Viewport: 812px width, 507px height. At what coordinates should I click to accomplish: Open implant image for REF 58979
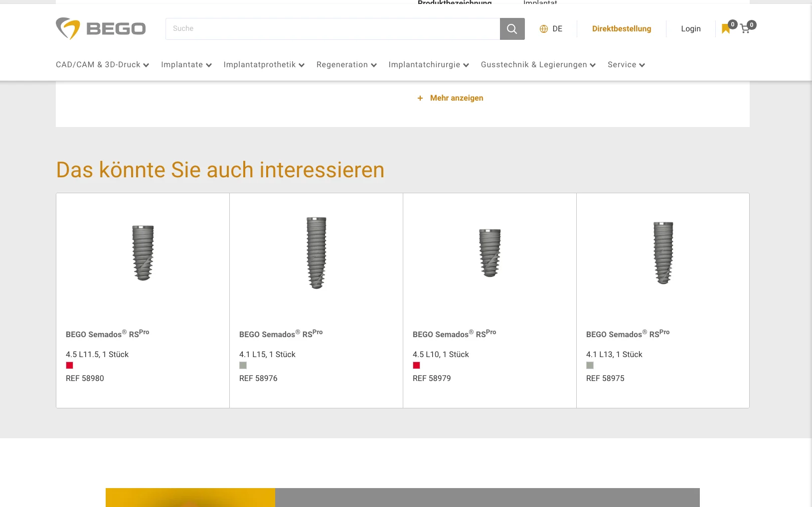(x=489, y=253)
